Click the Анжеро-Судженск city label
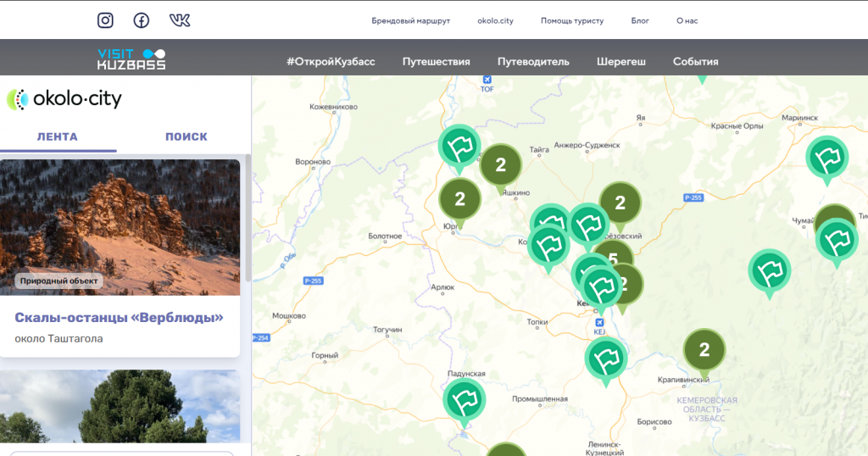 (587, 145)
